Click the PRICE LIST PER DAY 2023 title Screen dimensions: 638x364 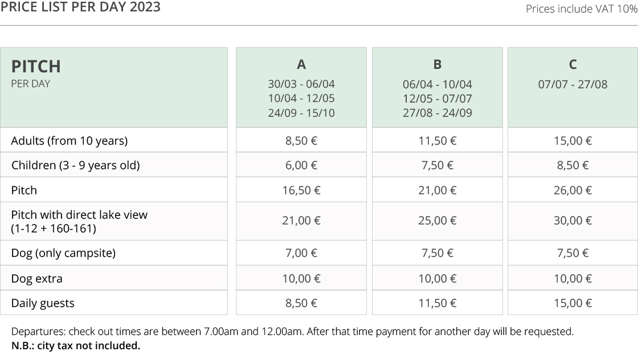80,7
